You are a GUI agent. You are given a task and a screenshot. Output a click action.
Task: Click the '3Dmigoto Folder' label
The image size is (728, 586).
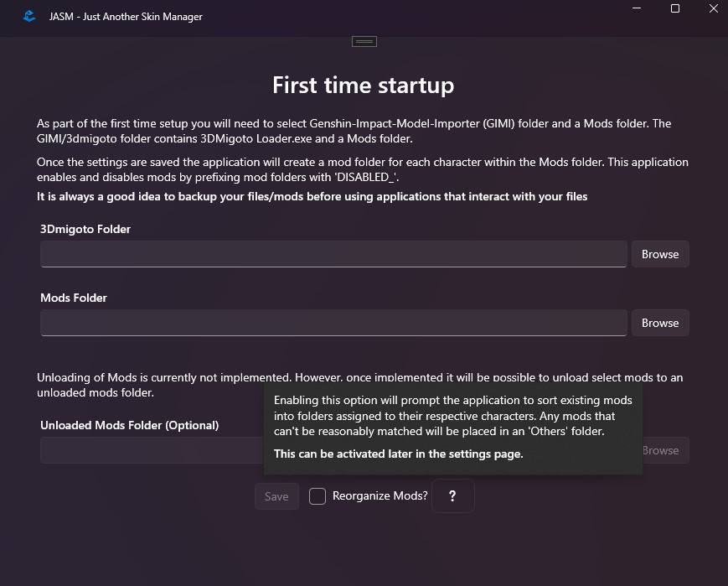tap(85, 229)
